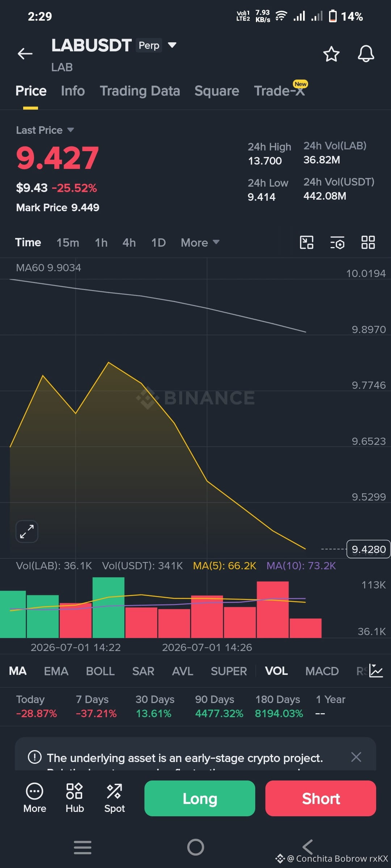Tap the MA(5): 66.2K volume label
Viewport: 391px width, 868px height.
tap(224, 566)
